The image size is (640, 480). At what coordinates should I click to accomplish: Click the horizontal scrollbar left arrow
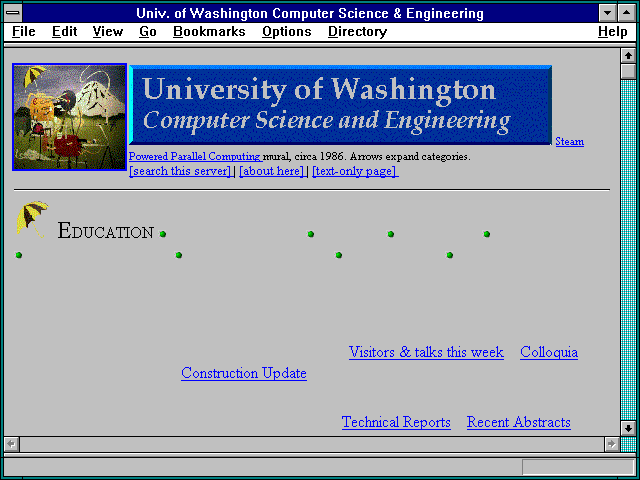coord(12,444)
